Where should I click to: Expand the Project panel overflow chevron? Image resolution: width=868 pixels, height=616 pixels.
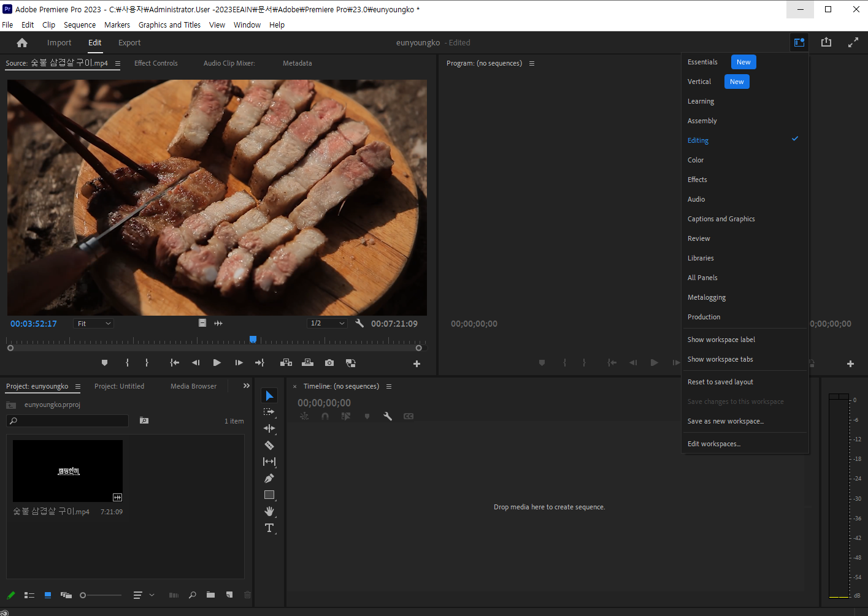247,386
